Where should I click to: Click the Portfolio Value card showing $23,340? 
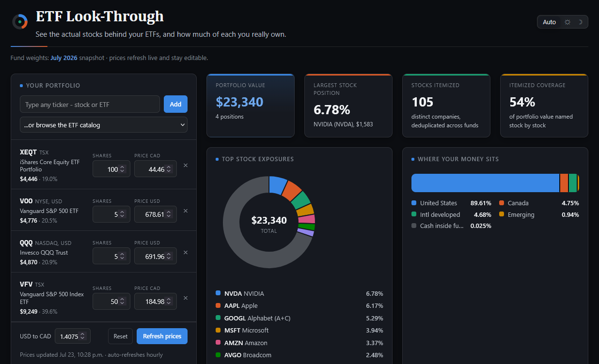(251, 106)
